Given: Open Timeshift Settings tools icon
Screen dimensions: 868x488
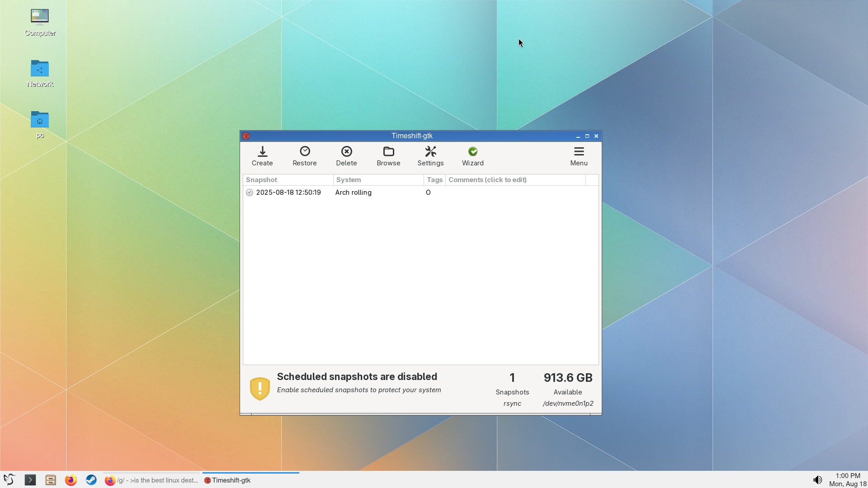Looking at the screenshot, I should 430,151.
